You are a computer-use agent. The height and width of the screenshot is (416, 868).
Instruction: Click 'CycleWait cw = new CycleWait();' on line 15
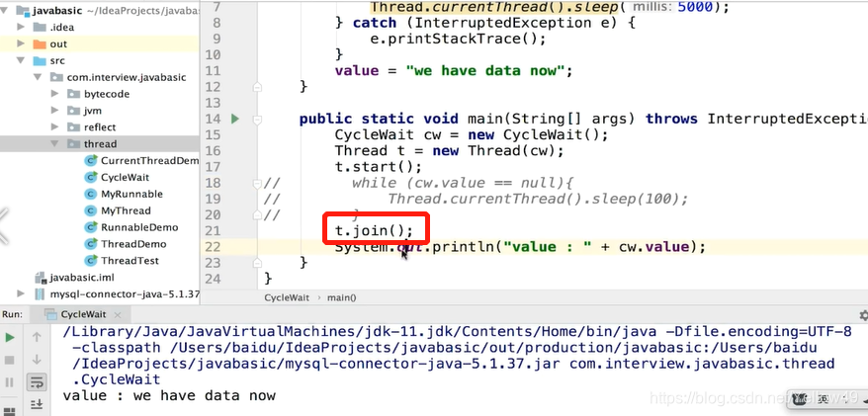[472, 134]
